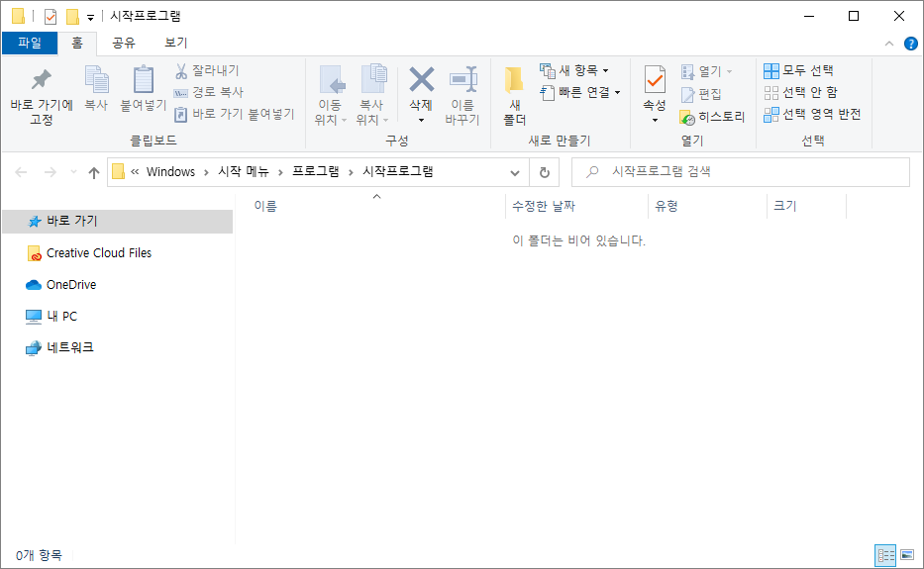
Task: Switch to the Share (공유) ribbon tab
Action: click(124, 43)
